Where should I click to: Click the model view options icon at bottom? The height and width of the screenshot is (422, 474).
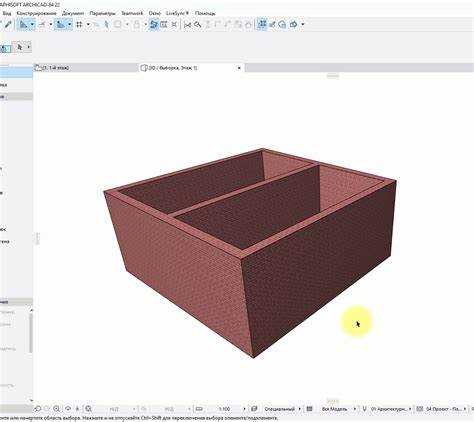[420, 409]
